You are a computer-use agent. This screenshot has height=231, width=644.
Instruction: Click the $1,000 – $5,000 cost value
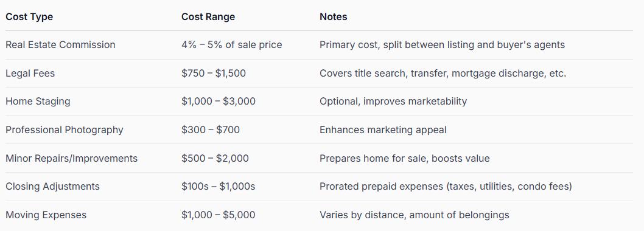pos(219,215)
